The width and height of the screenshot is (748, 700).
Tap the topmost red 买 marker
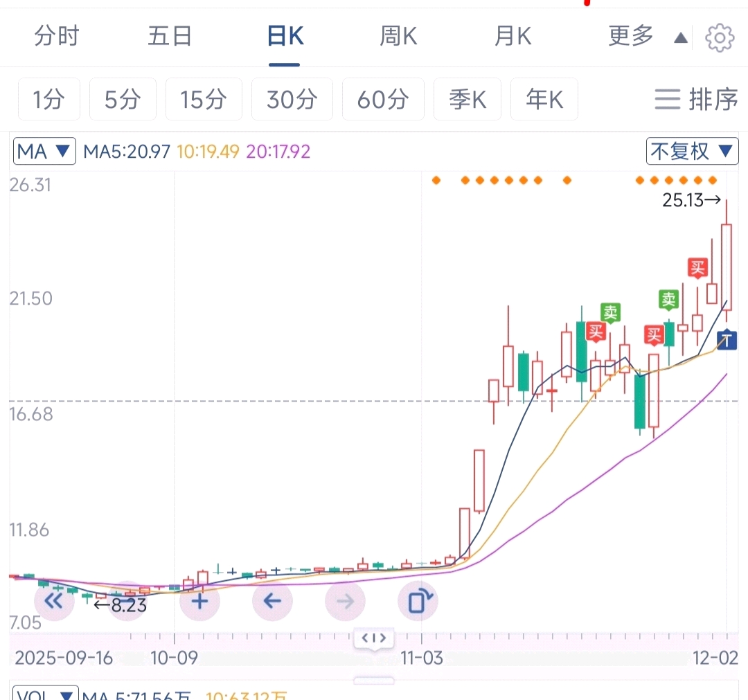(697, 268)
